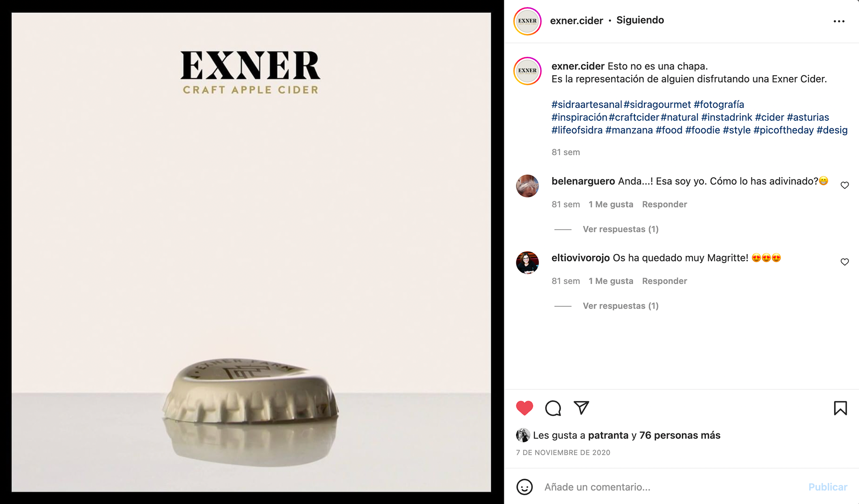Open the three-dot more options menu
This screenshot has width=859, height=504.
pos(839,21)
